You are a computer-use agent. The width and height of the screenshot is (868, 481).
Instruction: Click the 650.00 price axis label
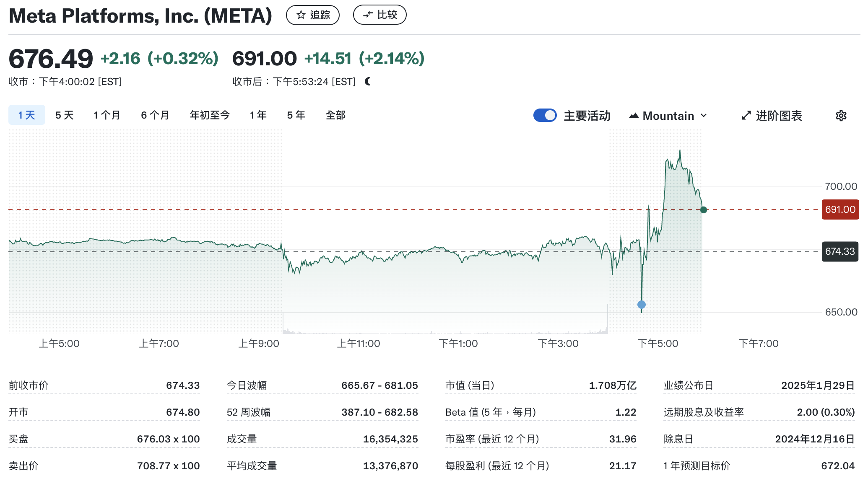(841, 312)
